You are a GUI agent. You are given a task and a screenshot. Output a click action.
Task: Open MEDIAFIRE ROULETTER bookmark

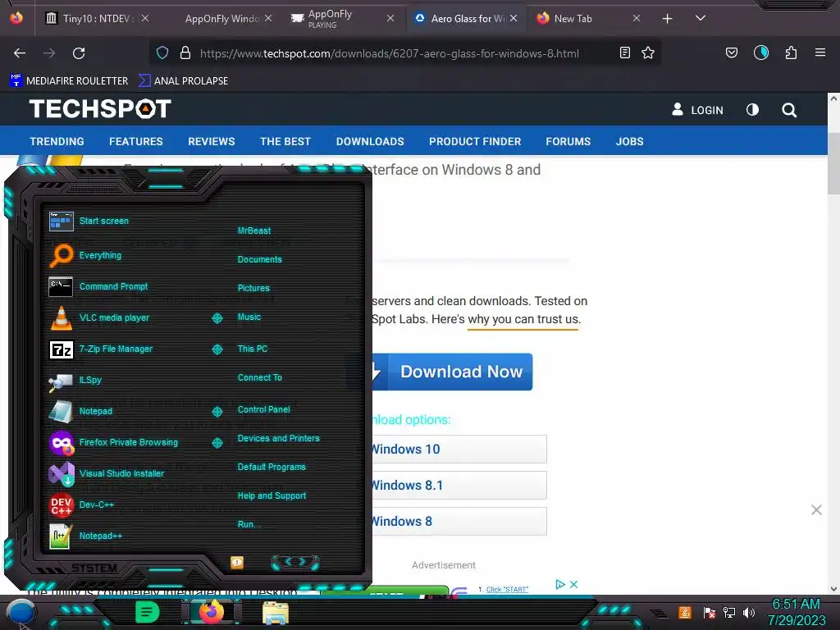coord(70,81)
